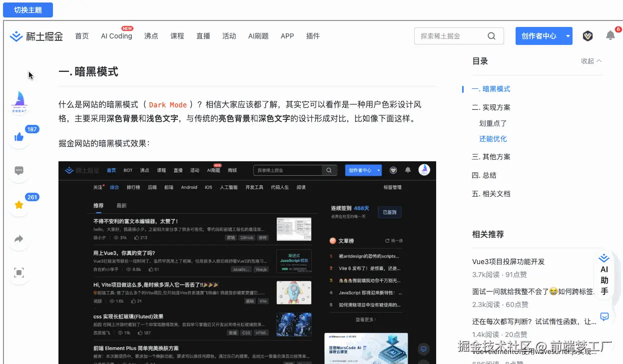Jump to 划重点了 in the table of contents

(493, 123)
